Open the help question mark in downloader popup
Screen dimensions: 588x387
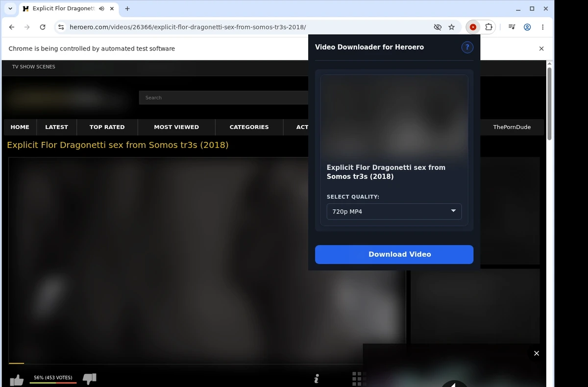467,47
